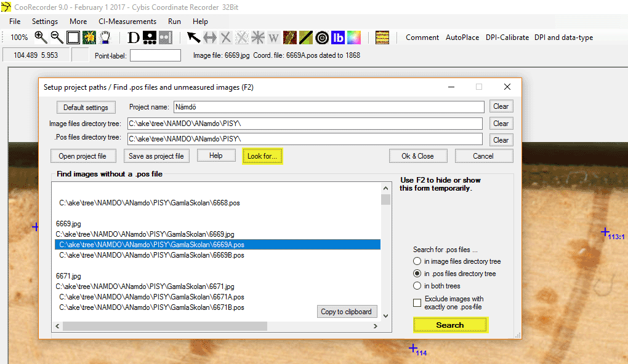Click the Ok & Close button
This screenshot has height=364, width=628.
(417, 156)
